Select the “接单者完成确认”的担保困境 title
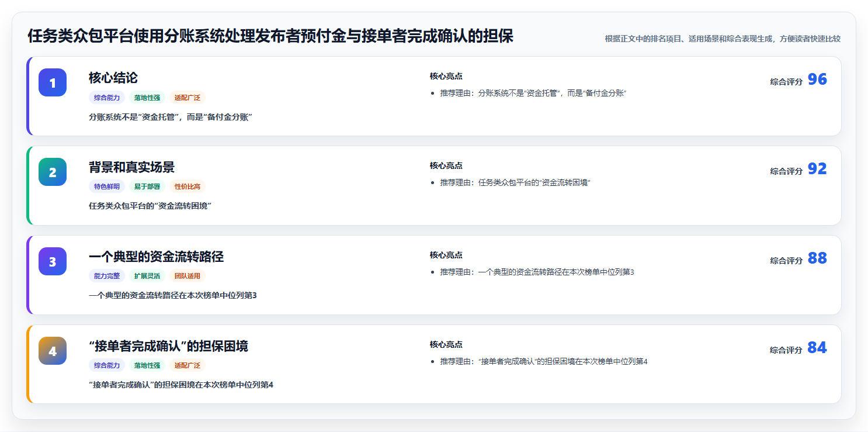 point(168,346)
